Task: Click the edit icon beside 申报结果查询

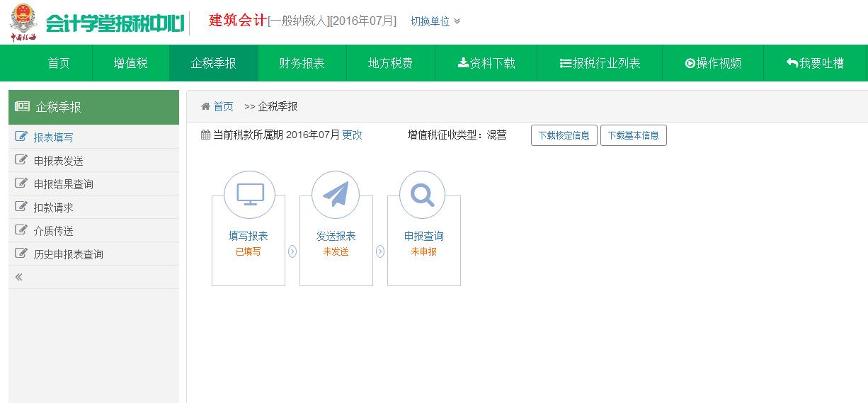Action: (21, 183)
